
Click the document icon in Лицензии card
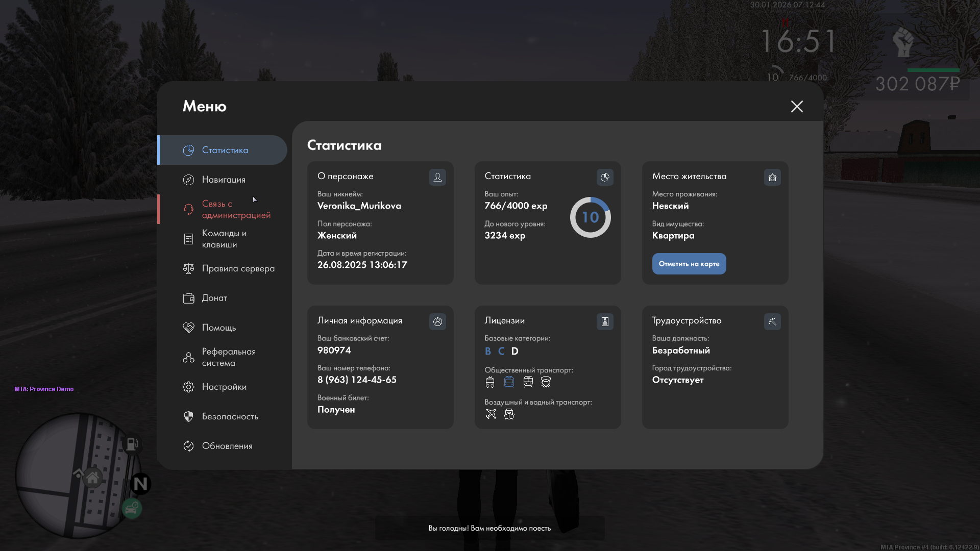click(605, 321)
